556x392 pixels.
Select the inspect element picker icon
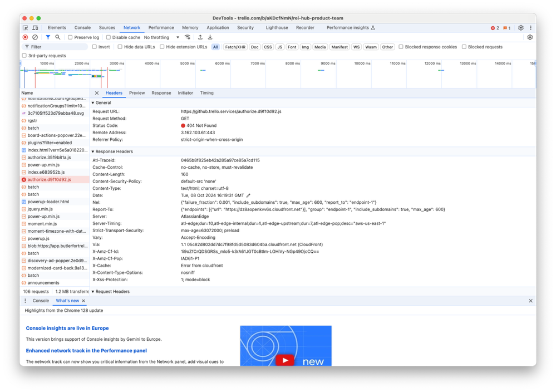[x=25, y=28]
